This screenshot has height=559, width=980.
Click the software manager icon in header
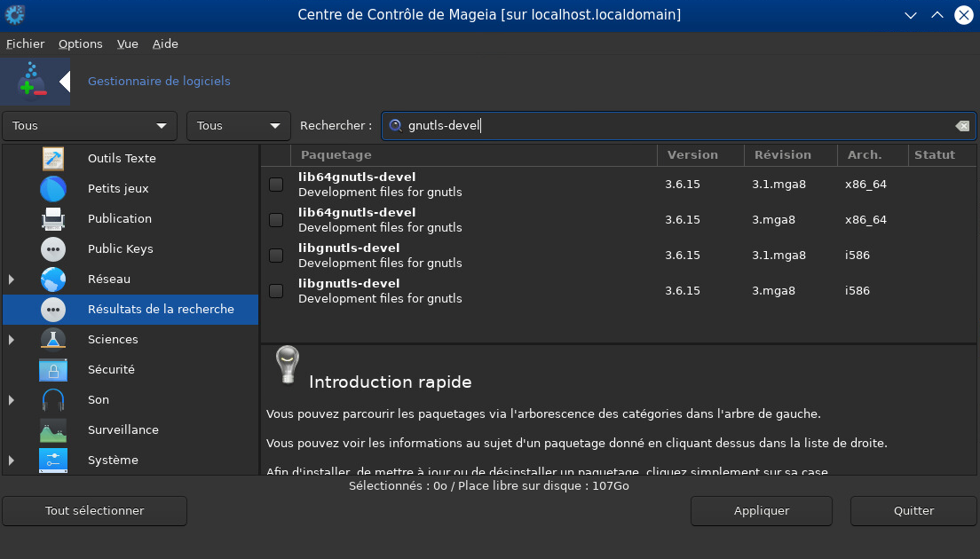[x=32, y=82]
